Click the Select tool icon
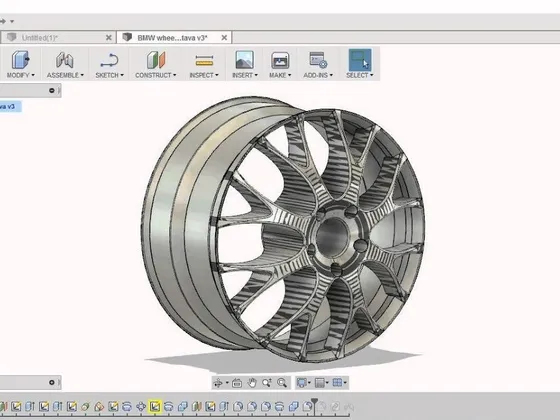560x420 pixels. (360, 59)
